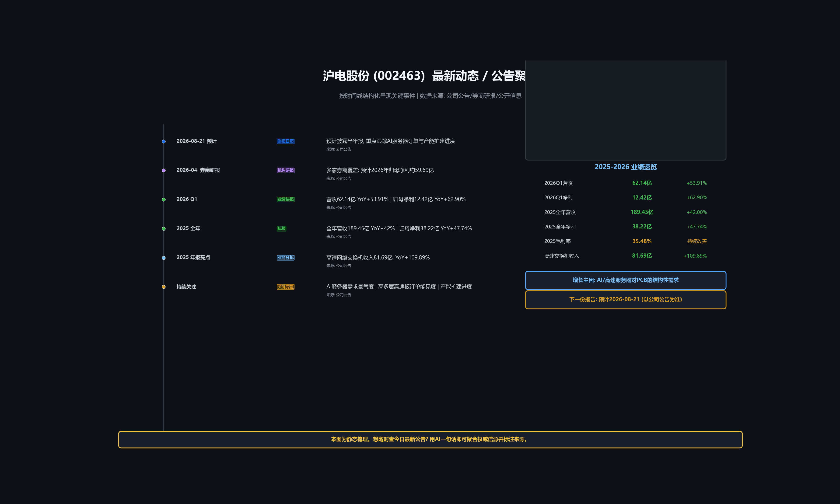Image resolution: width=840 pixels, height=504 pixels.
Task: Click the 下一份报告 预计2026-08-21 box
Action: click(x=625, y=300)
